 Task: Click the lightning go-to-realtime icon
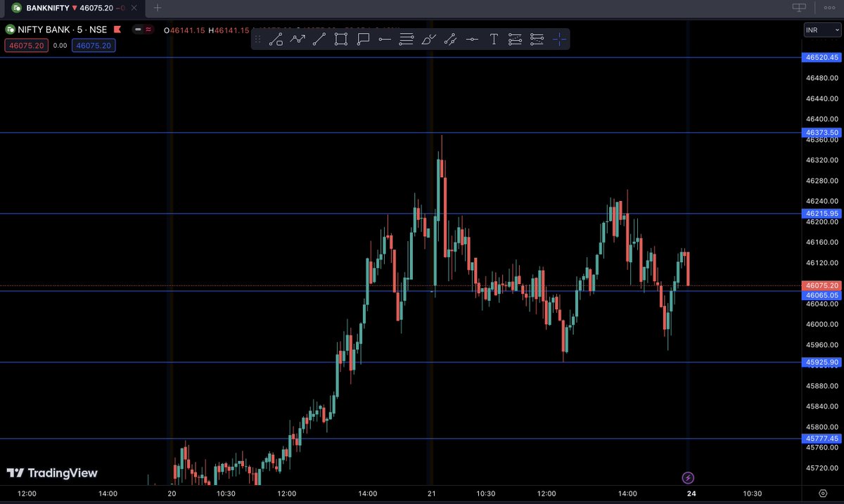[x=688, y=478]
